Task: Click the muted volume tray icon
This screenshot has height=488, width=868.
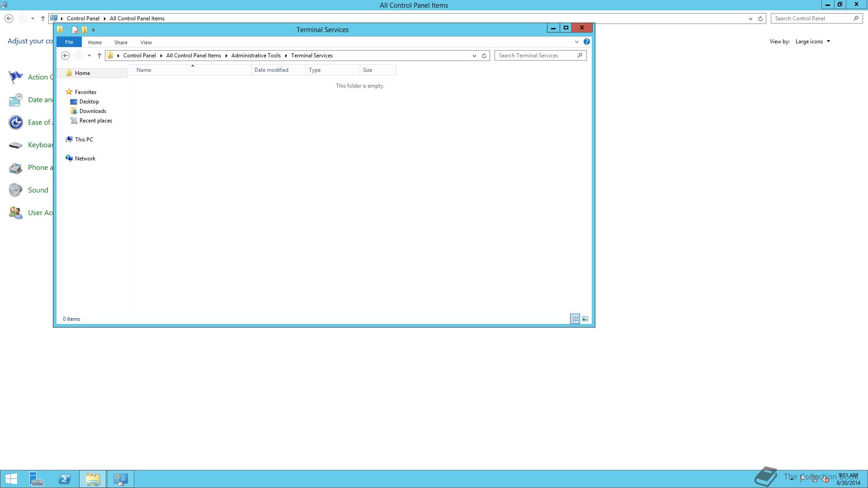Action: click(826, 479)
